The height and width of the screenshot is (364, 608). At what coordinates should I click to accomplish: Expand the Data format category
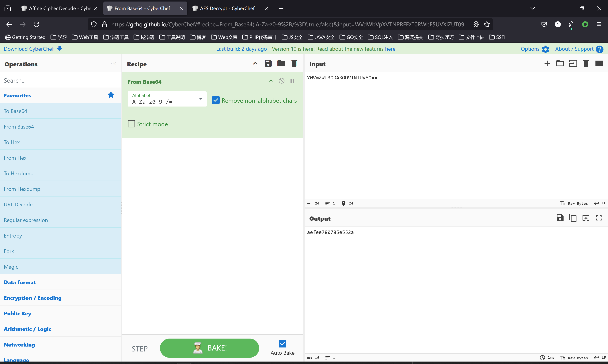pos(20,282)
